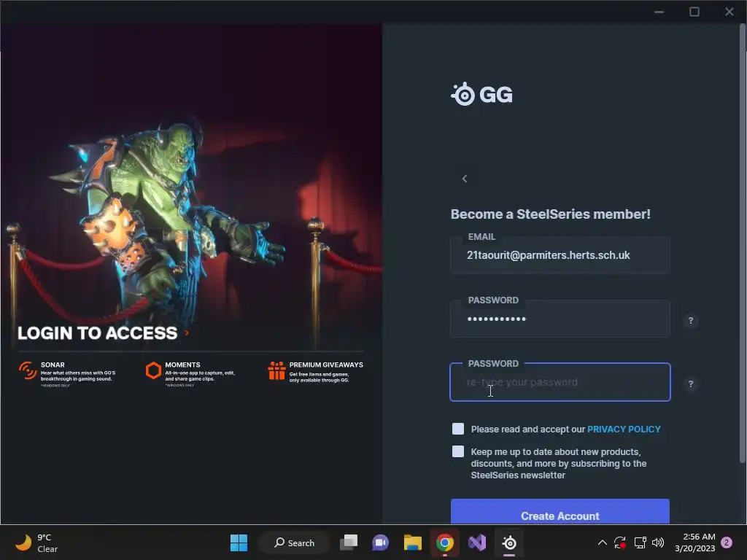Switch to Google Chrome on taskbar
The height and width of the screenshot is (560, 747).
pyautogui.click(x=444, y=542)
